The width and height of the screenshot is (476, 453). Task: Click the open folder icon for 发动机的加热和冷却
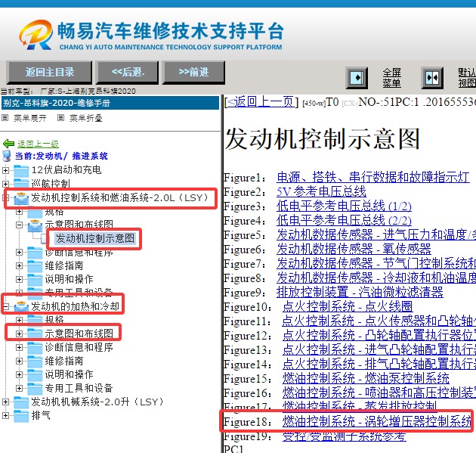(21, 306)
